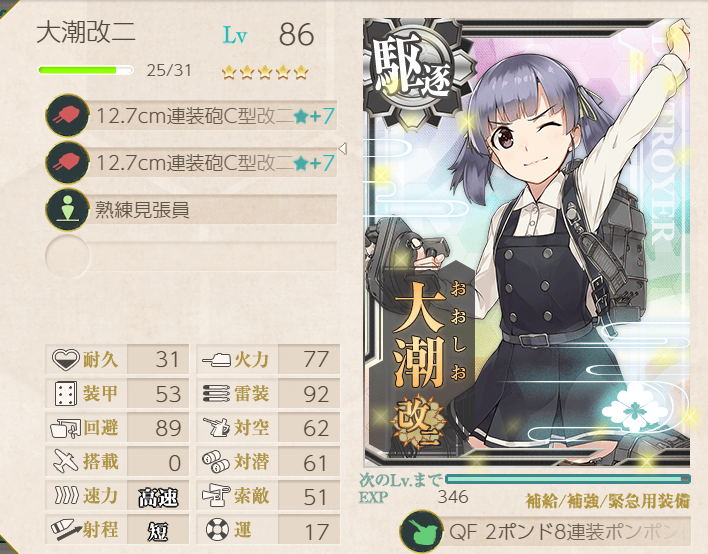The height and width of the screenshot is (554, 708).
Task: Open the empty fourth equipment slot
Action: pos(191,256)
